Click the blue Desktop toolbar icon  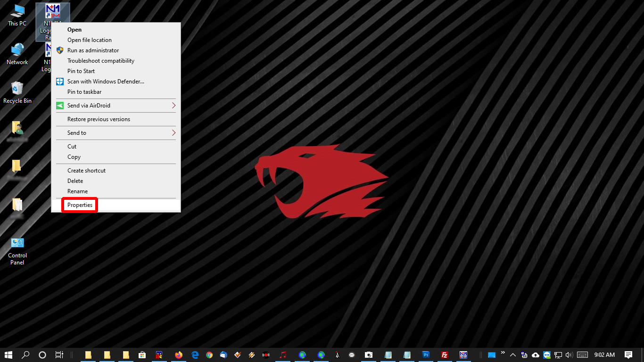491,355
